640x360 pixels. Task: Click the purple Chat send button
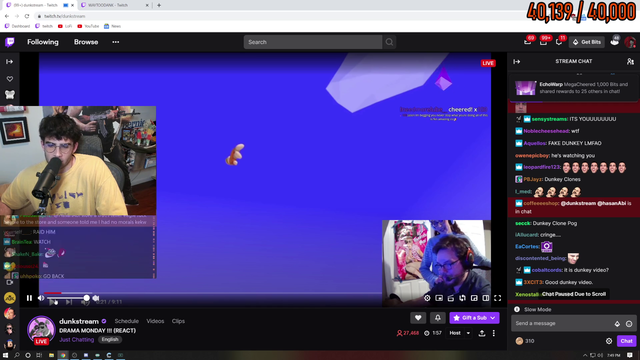click(x=627, y=341)
